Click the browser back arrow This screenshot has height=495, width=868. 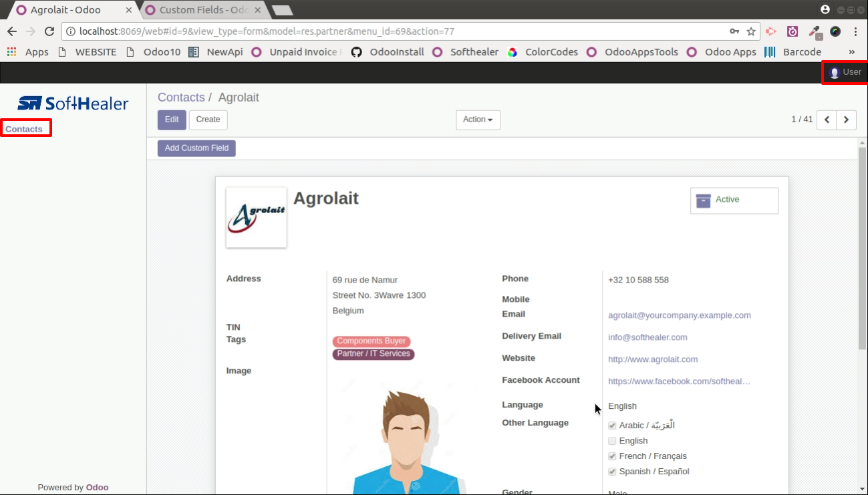click(x=12, y=31)
